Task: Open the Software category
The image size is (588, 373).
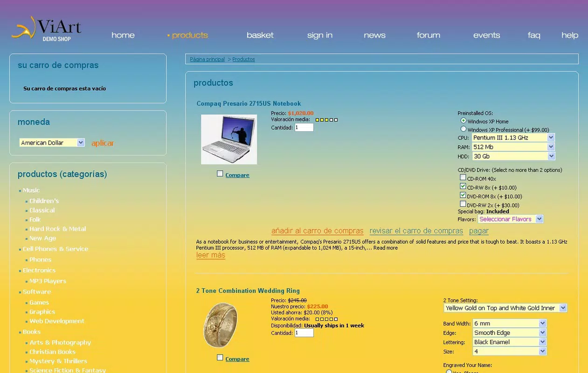Action: click(x=37, y=292)
